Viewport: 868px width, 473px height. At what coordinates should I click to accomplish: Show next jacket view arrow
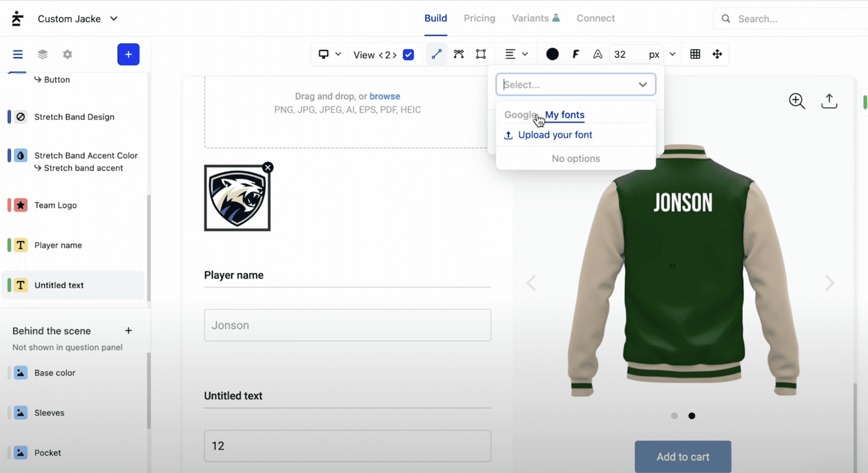click(x=830, y=283)
